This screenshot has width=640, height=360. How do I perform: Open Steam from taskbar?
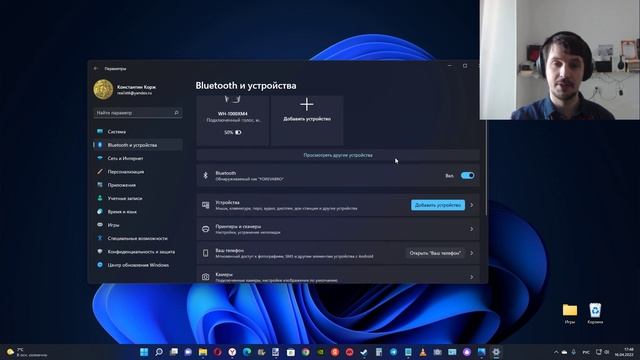pos(364,352)
